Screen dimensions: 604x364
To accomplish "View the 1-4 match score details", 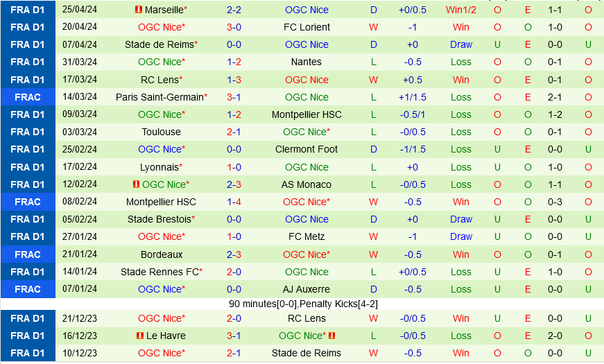I will click(234, 202).
